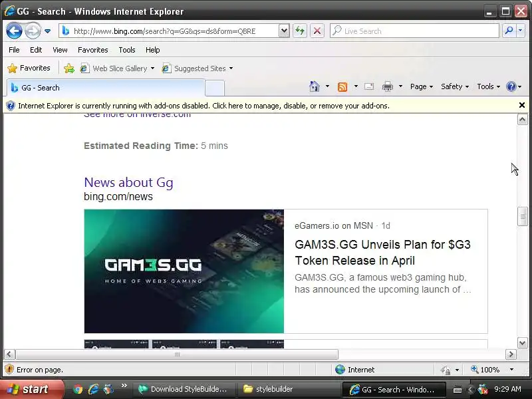The image size is (532, 399).
Task: Select the GG - Search tab
Action: pos(106,88)
